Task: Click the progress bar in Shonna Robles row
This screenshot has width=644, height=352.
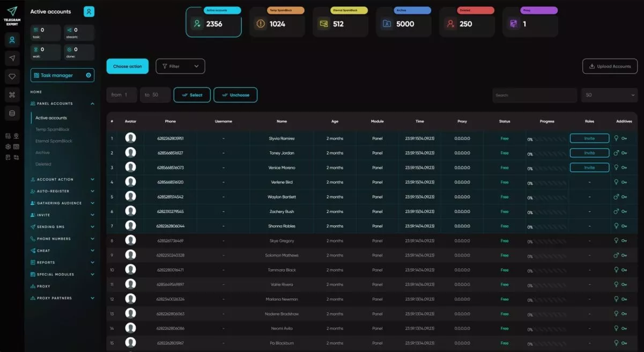Action: coord(547,227)
